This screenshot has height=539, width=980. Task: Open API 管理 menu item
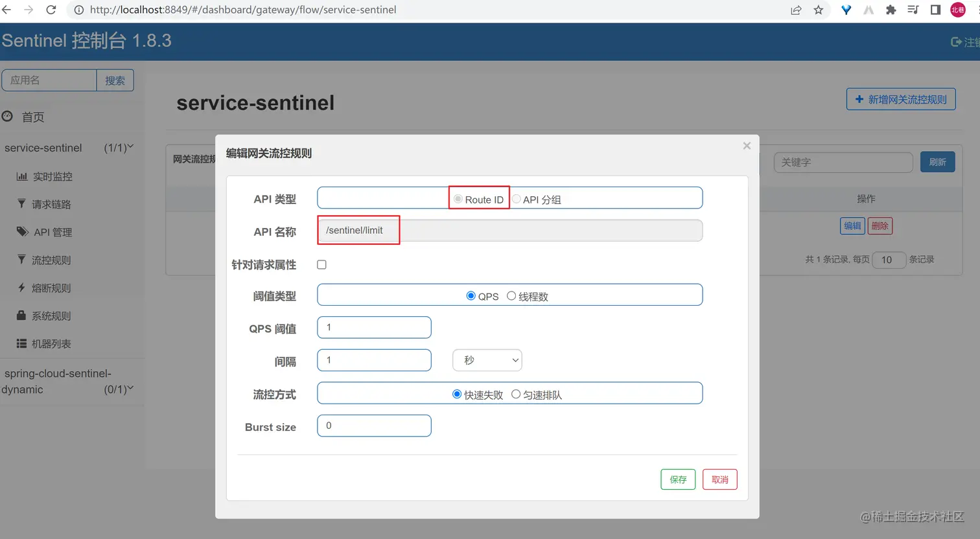[x=53, y=232]
